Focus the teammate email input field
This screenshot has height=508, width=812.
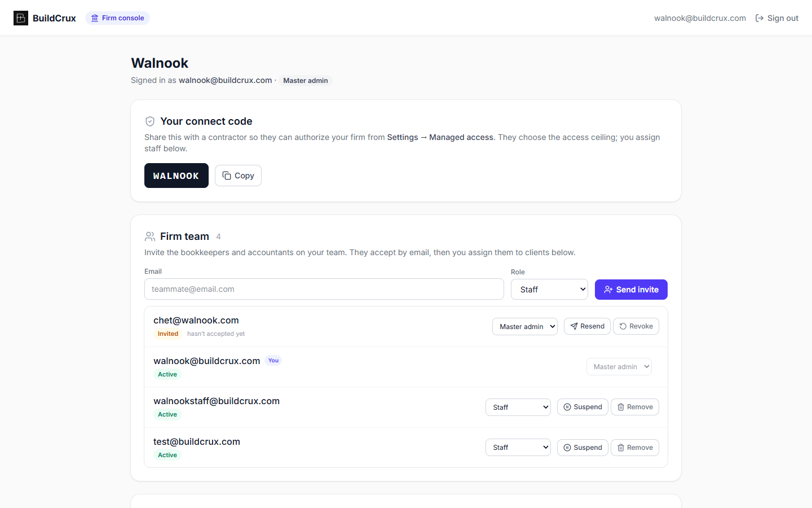click(324, 289)
